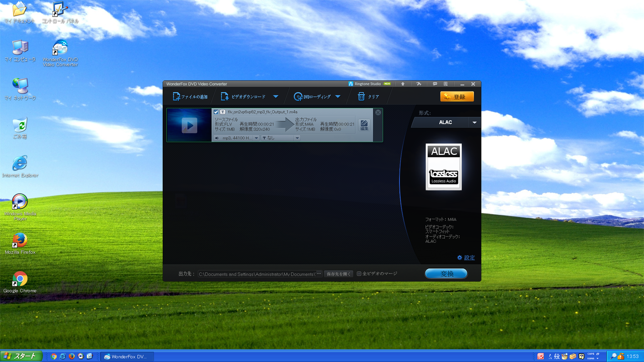Click the feedback speech bubble icon

pos(435,83)
